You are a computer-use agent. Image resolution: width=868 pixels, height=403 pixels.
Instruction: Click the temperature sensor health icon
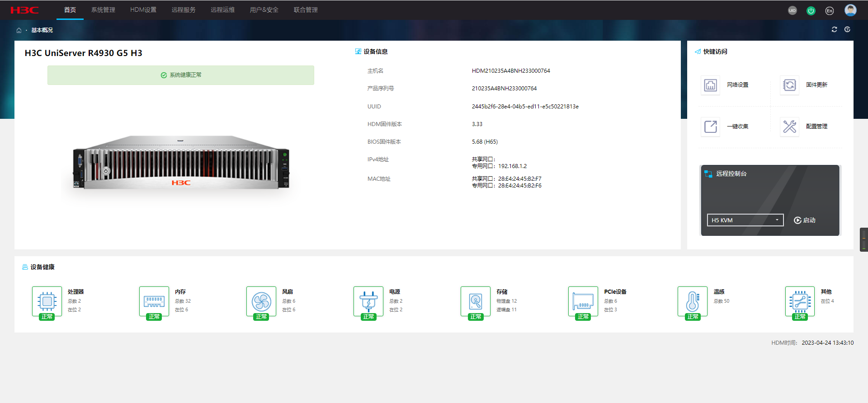[693, 301]
